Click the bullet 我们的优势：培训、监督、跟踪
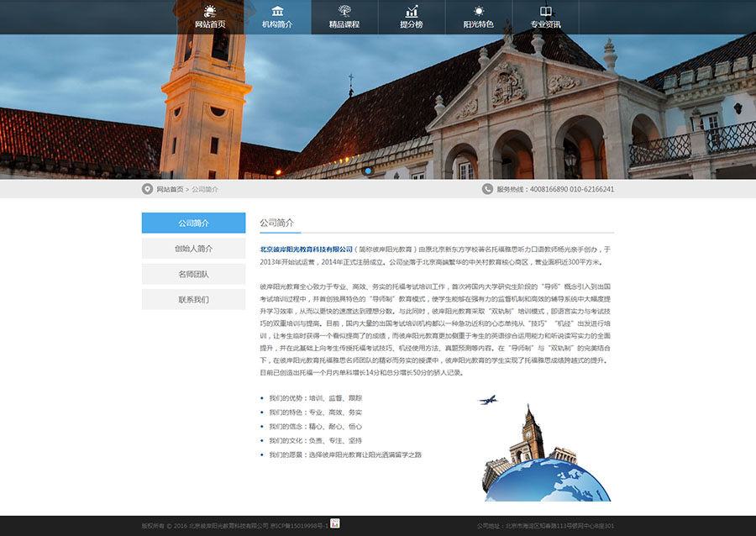756x536 pixels. (315, 398)
